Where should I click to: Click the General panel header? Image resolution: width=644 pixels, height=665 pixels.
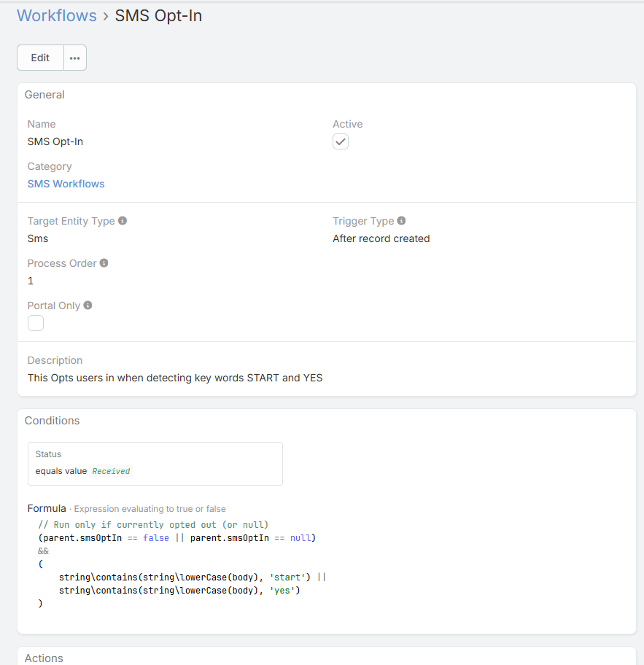pyautogui.click(x=44, y=95)
